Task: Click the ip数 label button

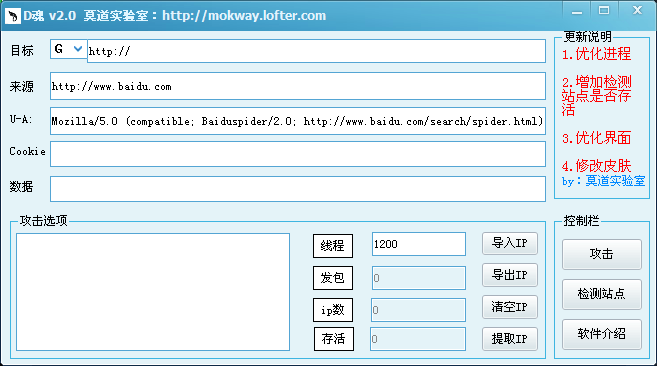Action: click(x=333, y=310)
